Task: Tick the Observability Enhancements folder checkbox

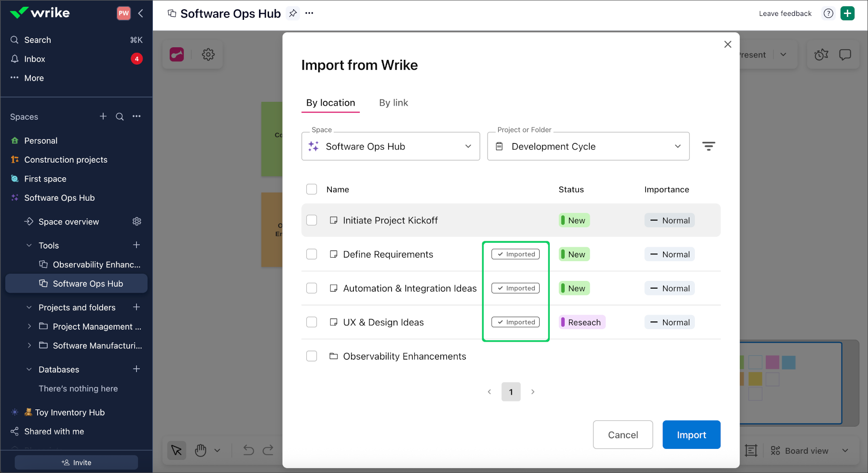Action: [x=312, y=356]
